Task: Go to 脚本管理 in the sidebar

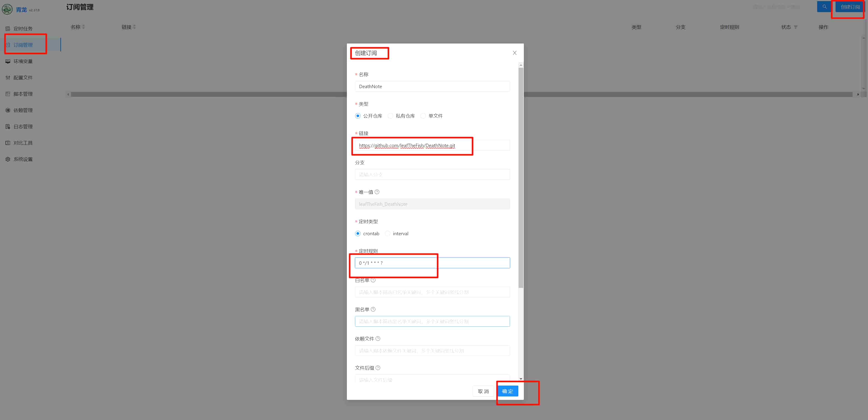Action: point(23,94)
